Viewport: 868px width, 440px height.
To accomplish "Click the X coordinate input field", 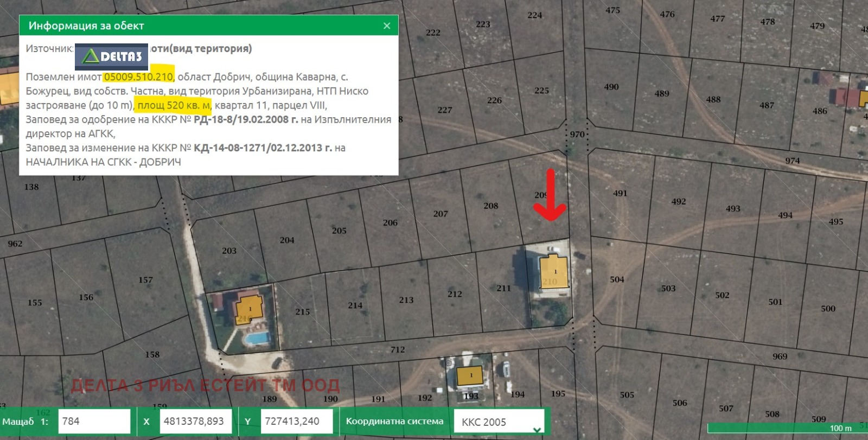I will coord(195,422).
